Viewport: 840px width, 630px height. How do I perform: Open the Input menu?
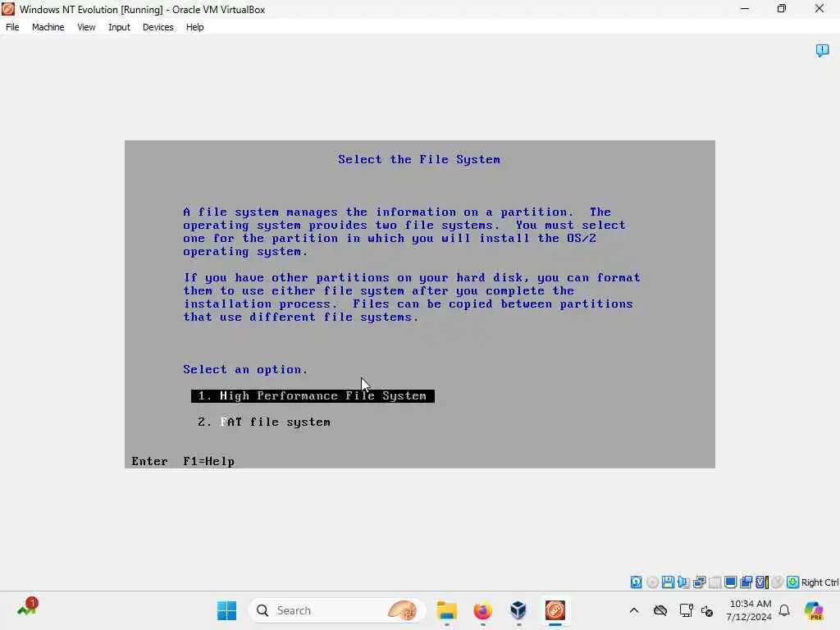[x=119, y=27]
